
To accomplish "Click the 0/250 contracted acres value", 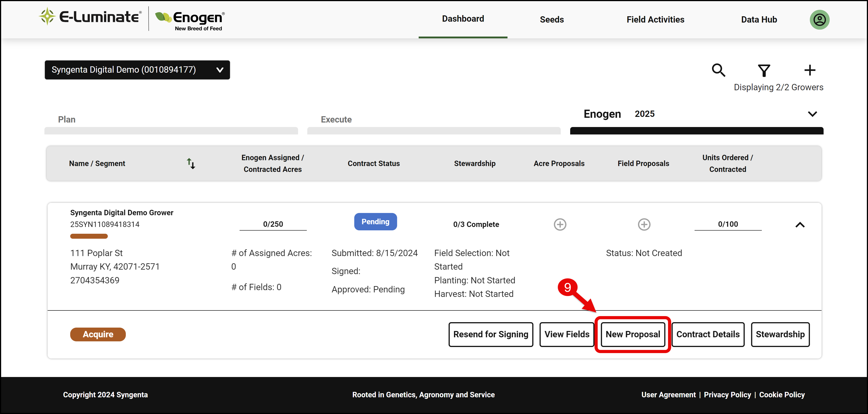I will (x=273, y=224).
